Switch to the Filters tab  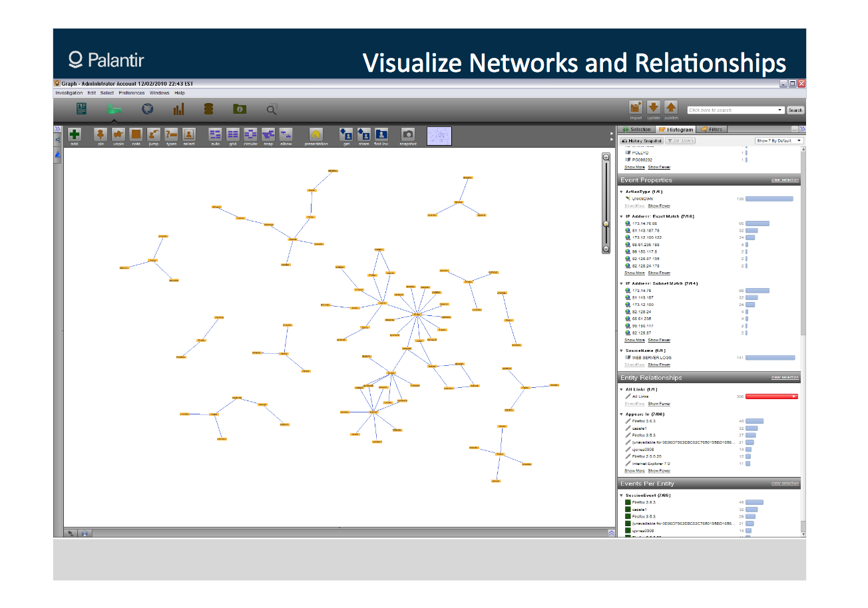tap(712, 129)
